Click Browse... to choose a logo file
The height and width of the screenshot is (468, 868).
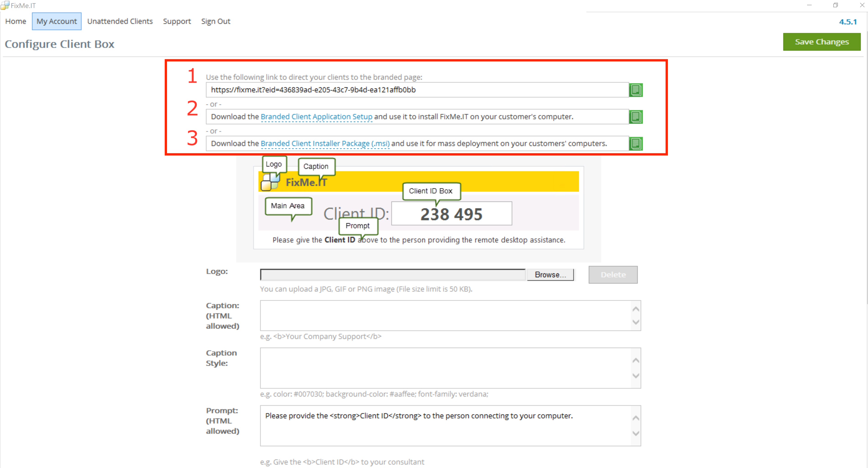(550, 275)
